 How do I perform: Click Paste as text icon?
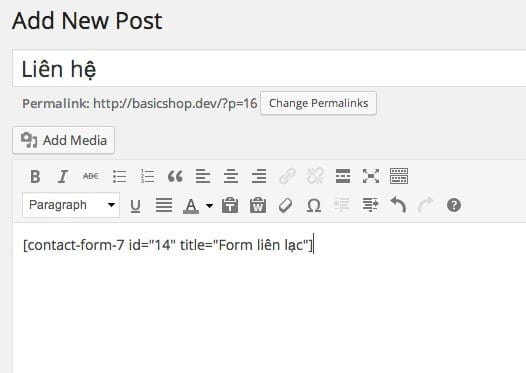click(x=230, y=205)
